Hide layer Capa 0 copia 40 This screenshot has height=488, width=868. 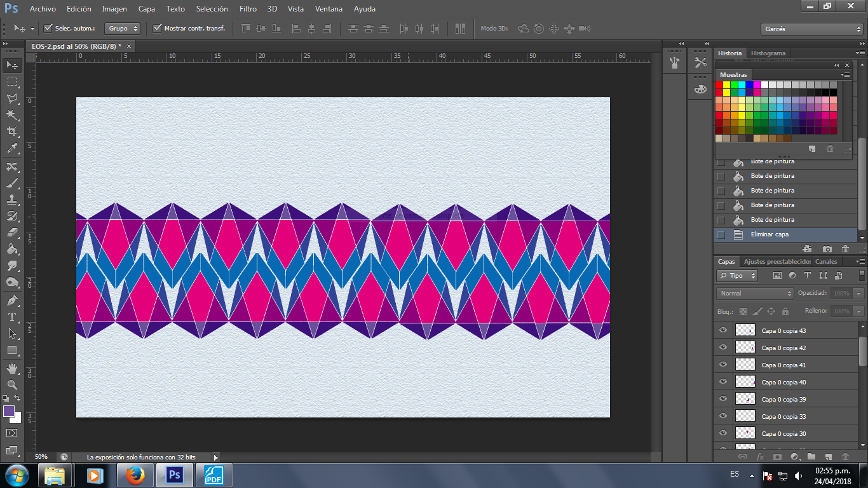pyautogui.click(x=722, y=382)
